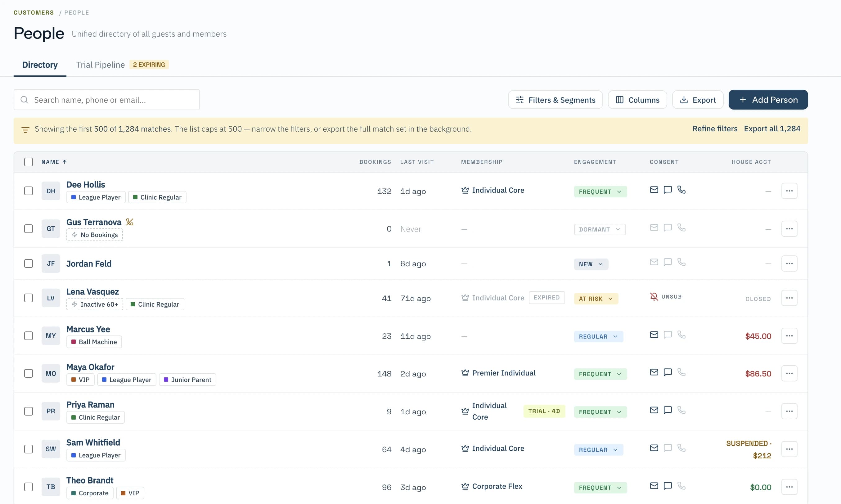Open the FREQUENT engagement dropdown for Dee Hollis
The height and width of the screenshot is (504, 841).
600,191
